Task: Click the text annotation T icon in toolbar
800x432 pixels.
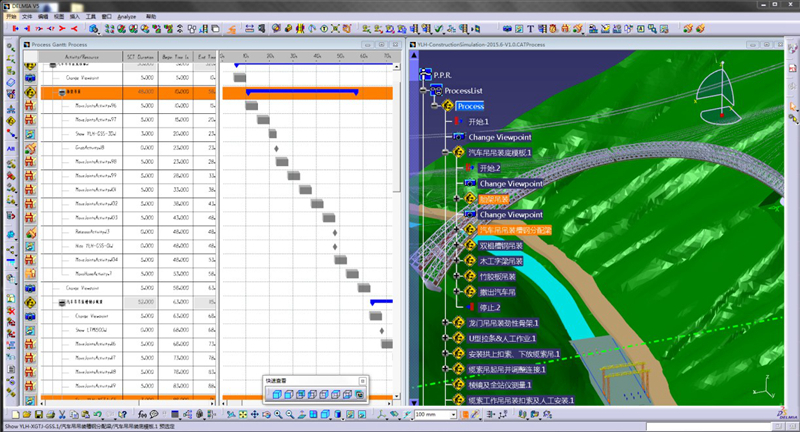Action: (x=529, y=29)
